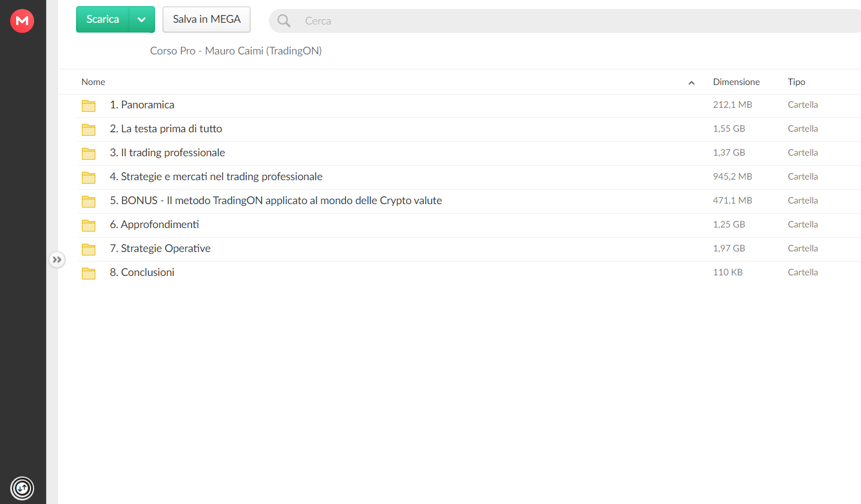This screenshot has width=861, height=504.
Task: Click Cartella type in the Conclusioni row
Action: click(803, 272)
